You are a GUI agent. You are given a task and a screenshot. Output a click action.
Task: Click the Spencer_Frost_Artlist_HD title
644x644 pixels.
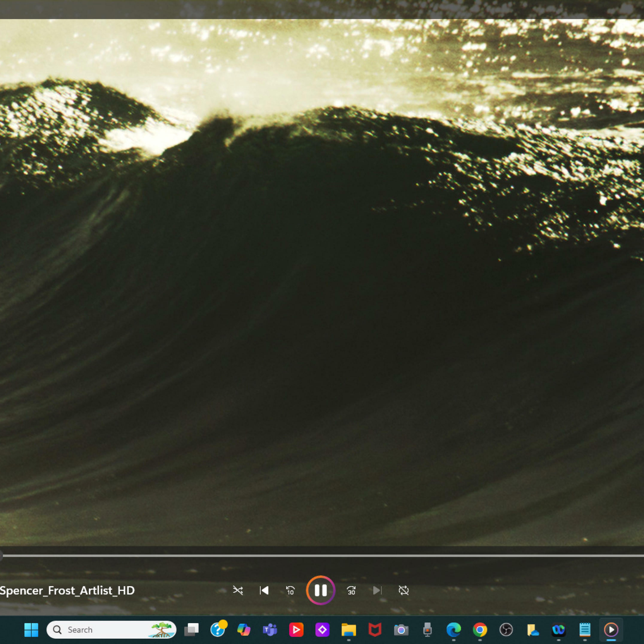point(67,590)
